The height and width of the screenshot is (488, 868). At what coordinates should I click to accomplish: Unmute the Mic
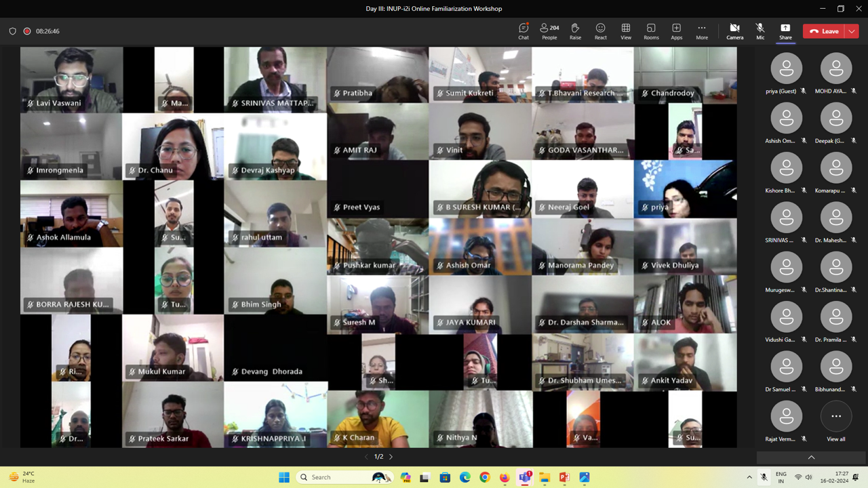pos(760,31)
